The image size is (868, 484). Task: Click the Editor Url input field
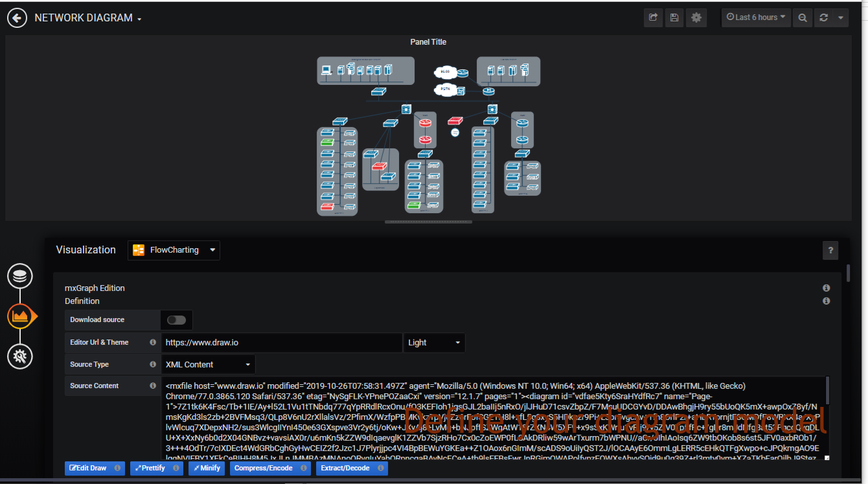point(281,343)
